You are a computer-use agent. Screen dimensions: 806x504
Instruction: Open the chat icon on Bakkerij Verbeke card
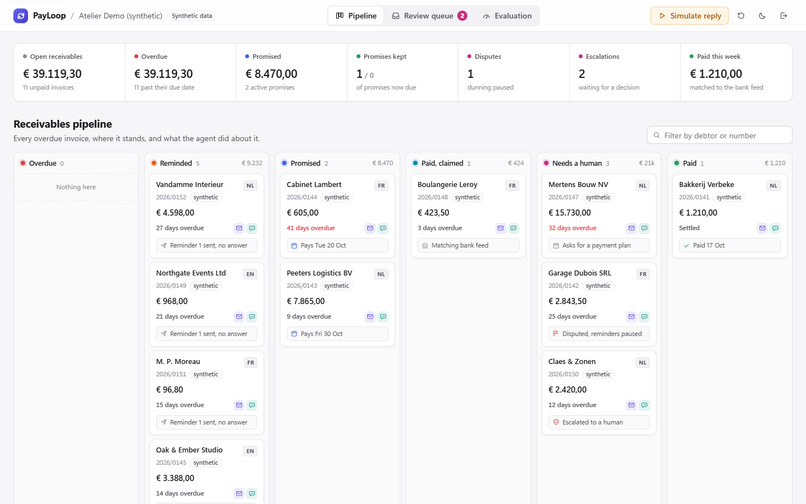(x=775, y=228)
